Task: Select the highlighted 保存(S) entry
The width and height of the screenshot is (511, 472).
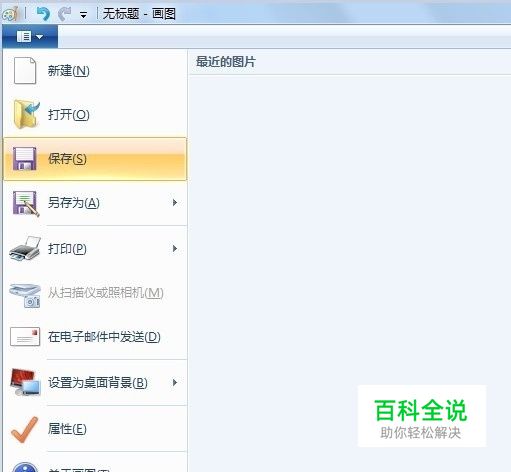Action: [x=95, y=159]
